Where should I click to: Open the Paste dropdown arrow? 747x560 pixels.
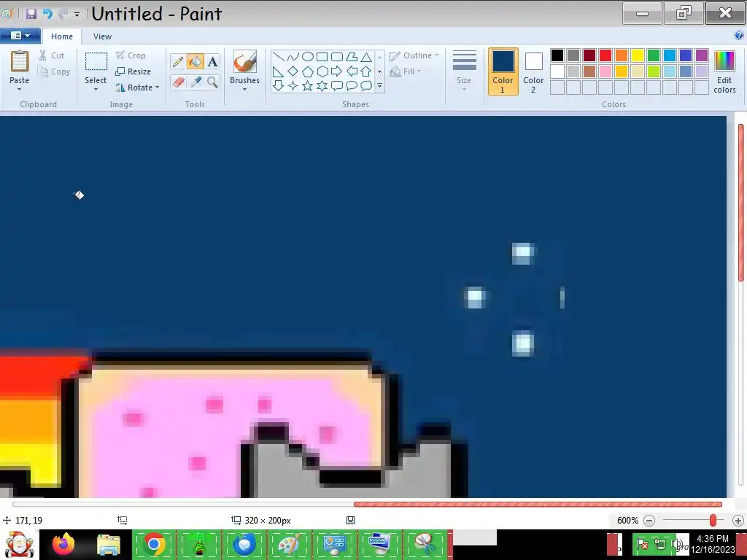[20, 90]
